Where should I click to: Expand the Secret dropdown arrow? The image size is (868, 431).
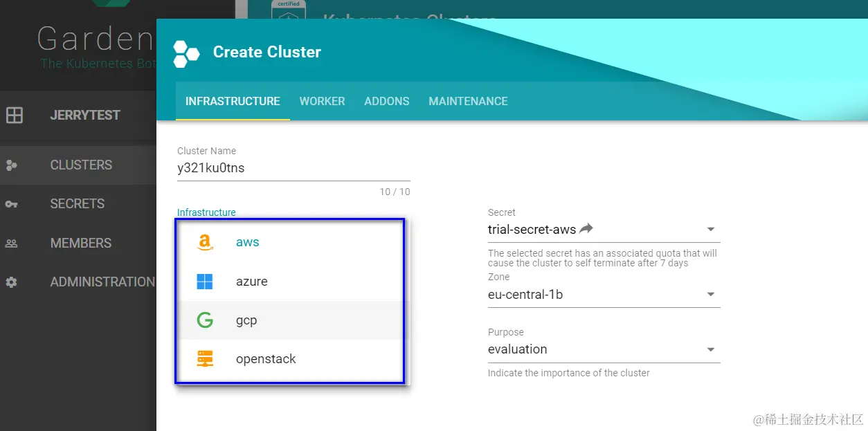711,230
